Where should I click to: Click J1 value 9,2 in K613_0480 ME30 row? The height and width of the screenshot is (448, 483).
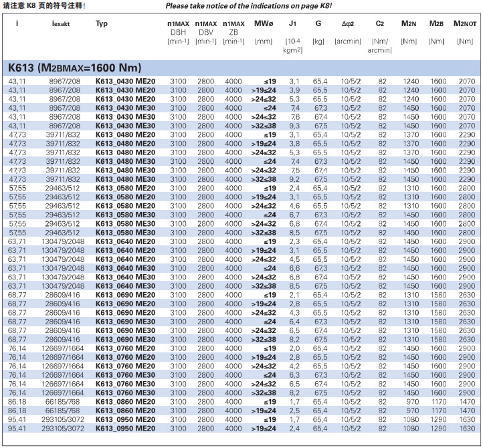[294, 179]
